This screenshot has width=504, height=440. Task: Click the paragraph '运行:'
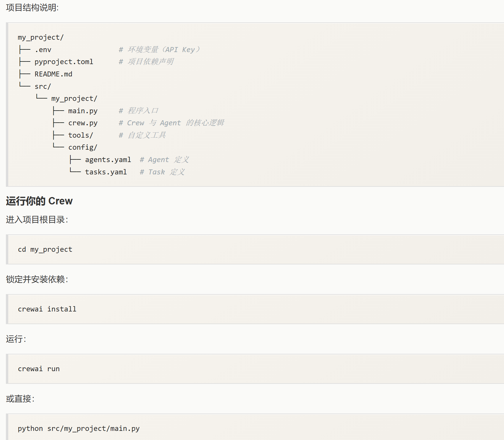coord(16,339)
